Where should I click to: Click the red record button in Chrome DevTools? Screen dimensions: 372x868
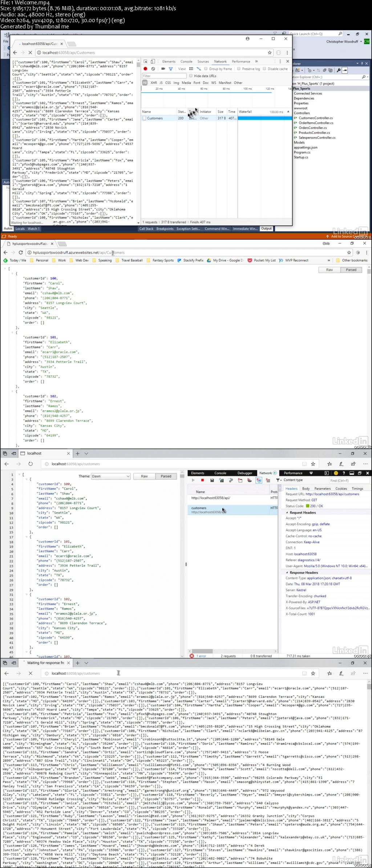tap(145, 69)
